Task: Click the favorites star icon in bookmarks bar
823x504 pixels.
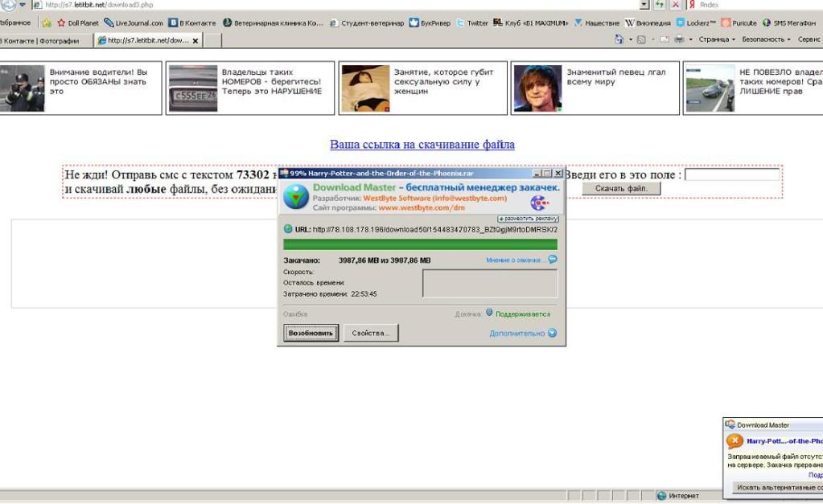Action: (47, 23)
